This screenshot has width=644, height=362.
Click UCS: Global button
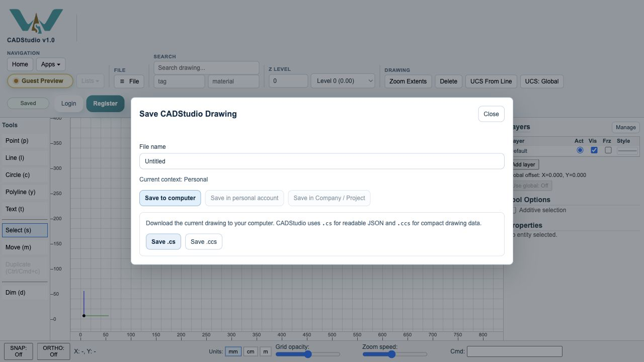point(542,81)
